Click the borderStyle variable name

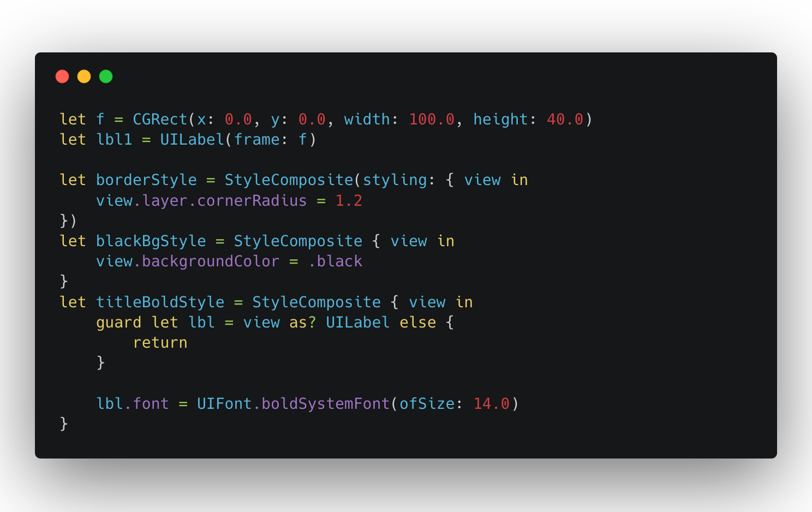[x=146, y=180]
